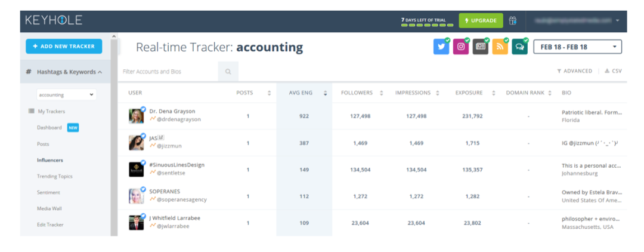Open Trending Topics in the sidebar
This screenshot has width=644, height=252.
[54, 177]
